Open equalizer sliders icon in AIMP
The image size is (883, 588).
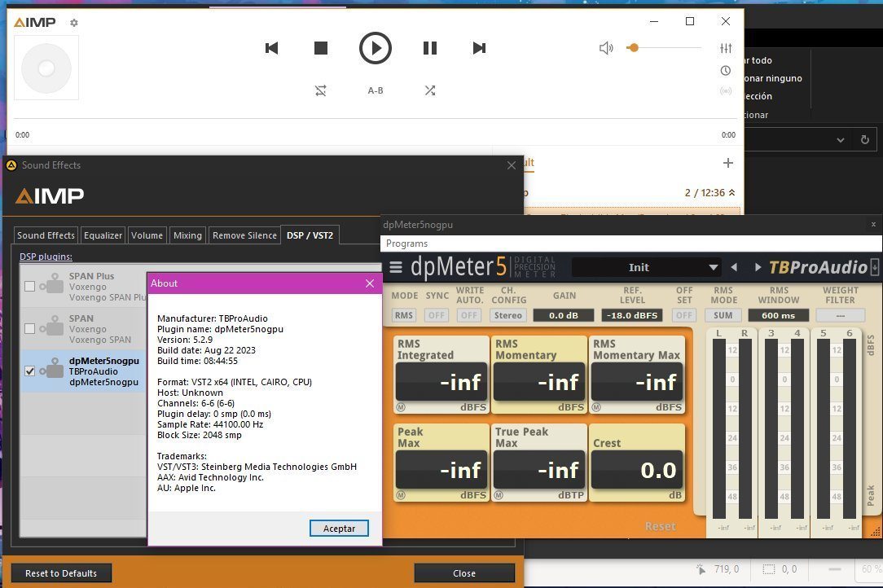tap(726, 48)
